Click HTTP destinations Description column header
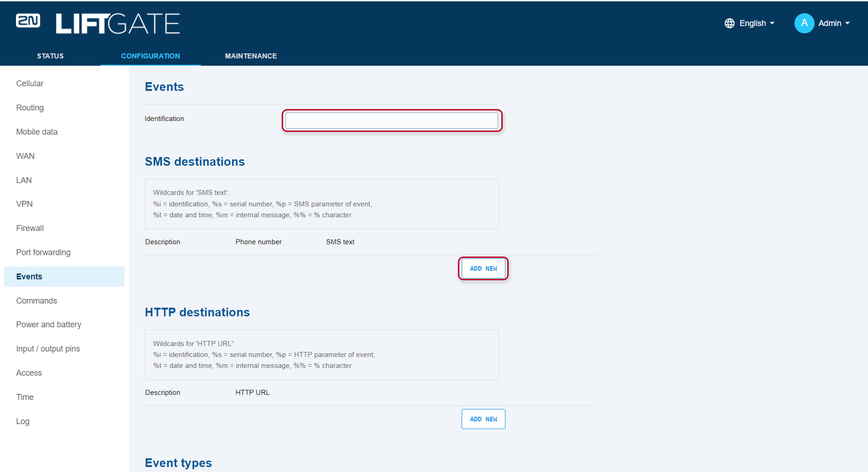 (x=162, y=393)
